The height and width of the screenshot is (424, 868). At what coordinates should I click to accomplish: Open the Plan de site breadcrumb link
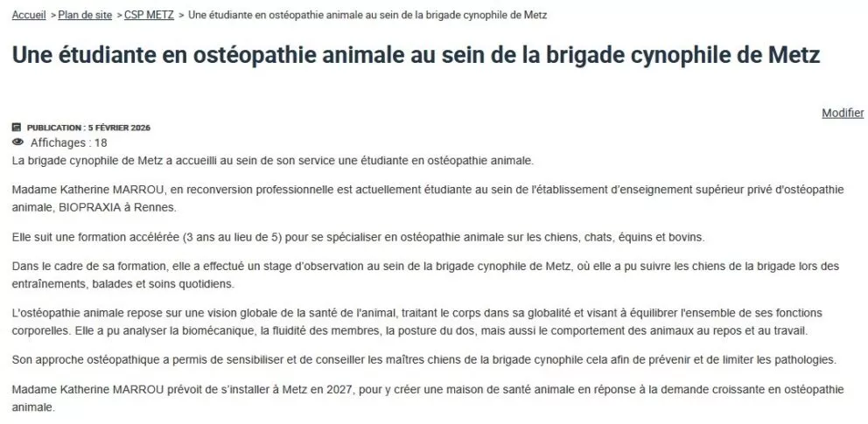pos(85,16)
